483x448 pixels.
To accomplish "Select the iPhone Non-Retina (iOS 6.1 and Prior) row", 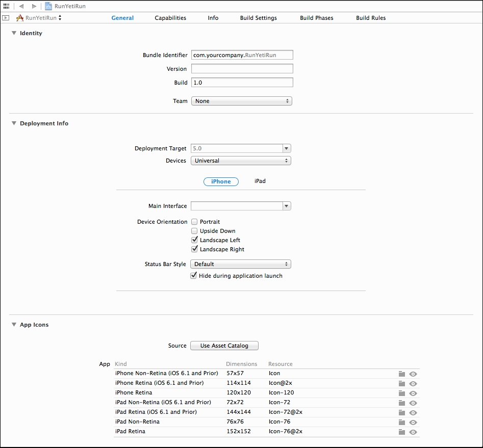I will (x=266, y=374).
